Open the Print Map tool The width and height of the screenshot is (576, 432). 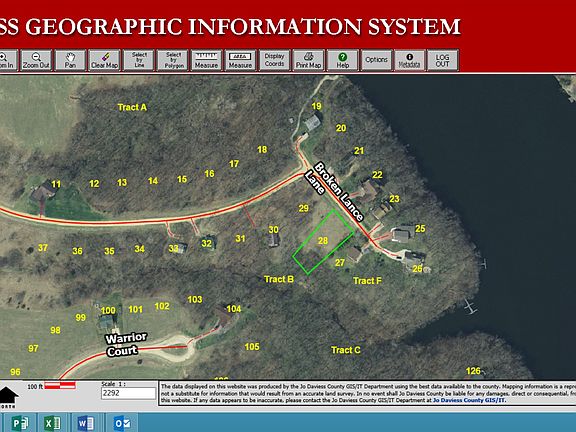[309, 60]
